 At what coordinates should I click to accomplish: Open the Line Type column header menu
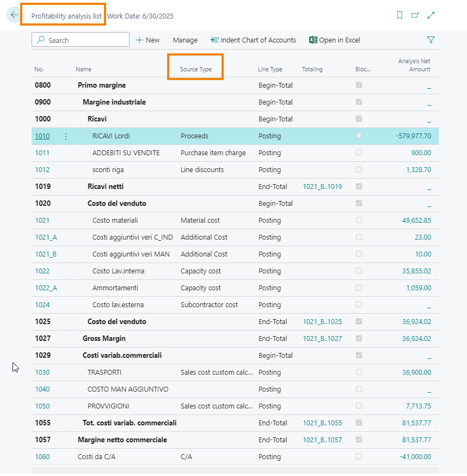click(270, 69)
